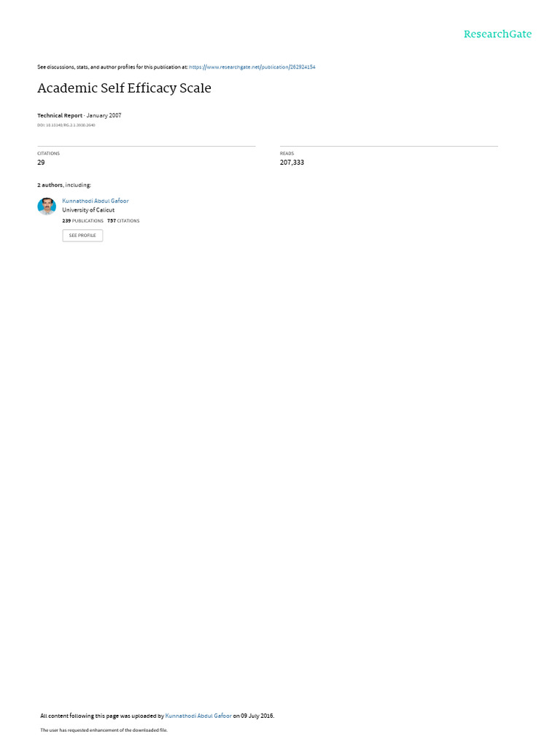Click the reads value 207,333
The width and height of the screenshot is (560, 747).
tap(292, 163)
